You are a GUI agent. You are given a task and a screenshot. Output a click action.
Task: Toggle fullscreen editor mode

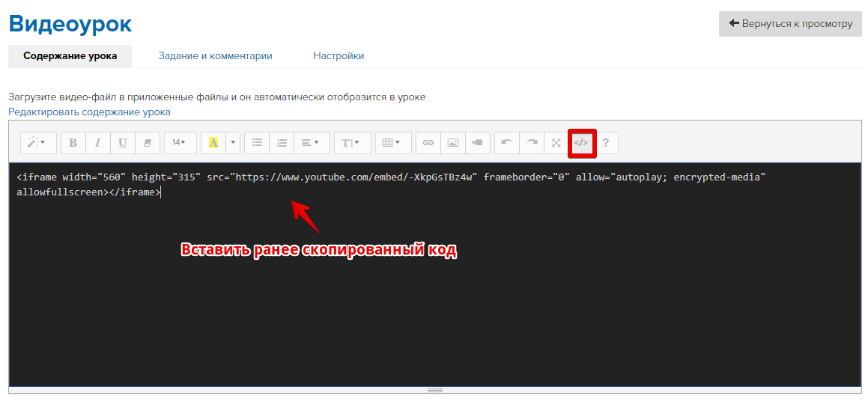point(556,143)
